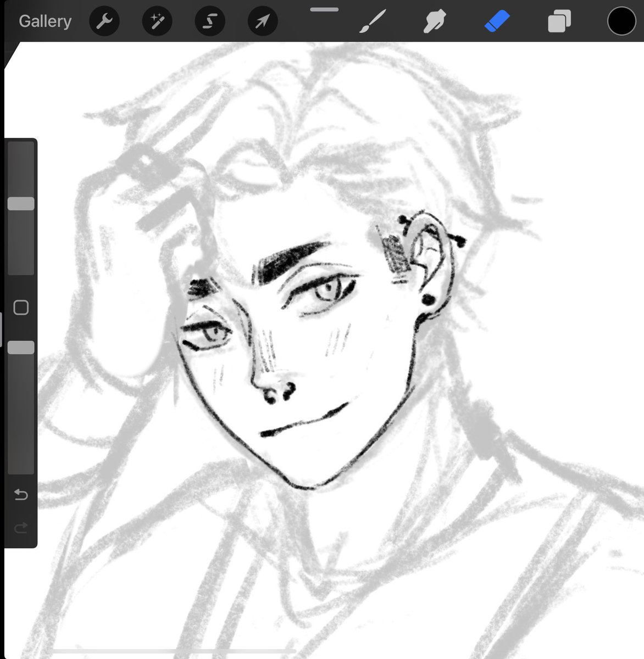The height and width of the screenshot is (659, 644).
Task: Open the Smudge tool
Action: 434,21
